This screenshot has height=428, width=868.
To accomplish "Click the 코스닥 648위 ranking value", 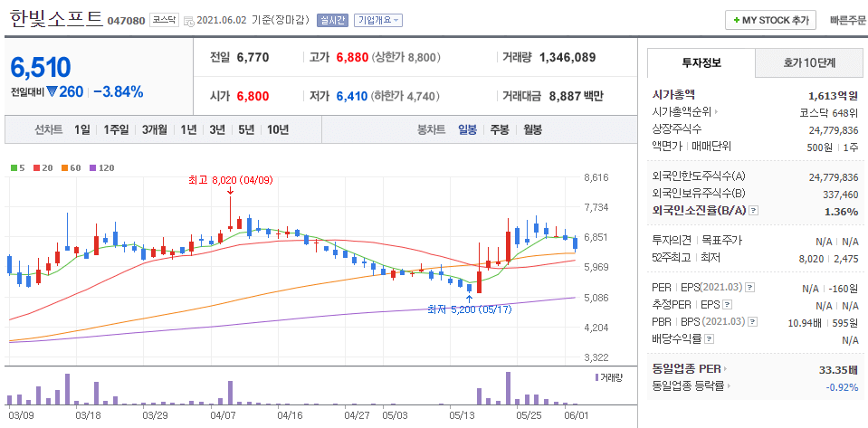I will point(829,113).
